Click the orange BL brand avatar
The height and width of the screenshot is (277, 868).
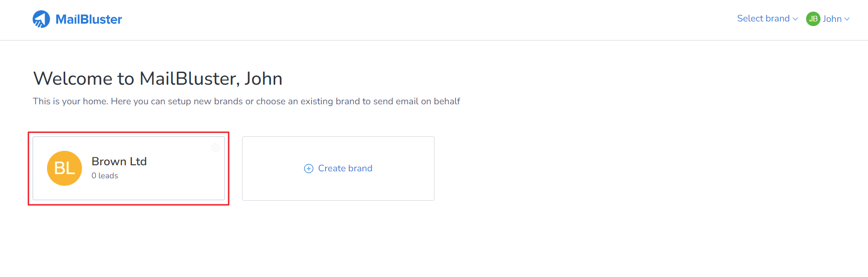pyautogui.click(x=64, y=168)
